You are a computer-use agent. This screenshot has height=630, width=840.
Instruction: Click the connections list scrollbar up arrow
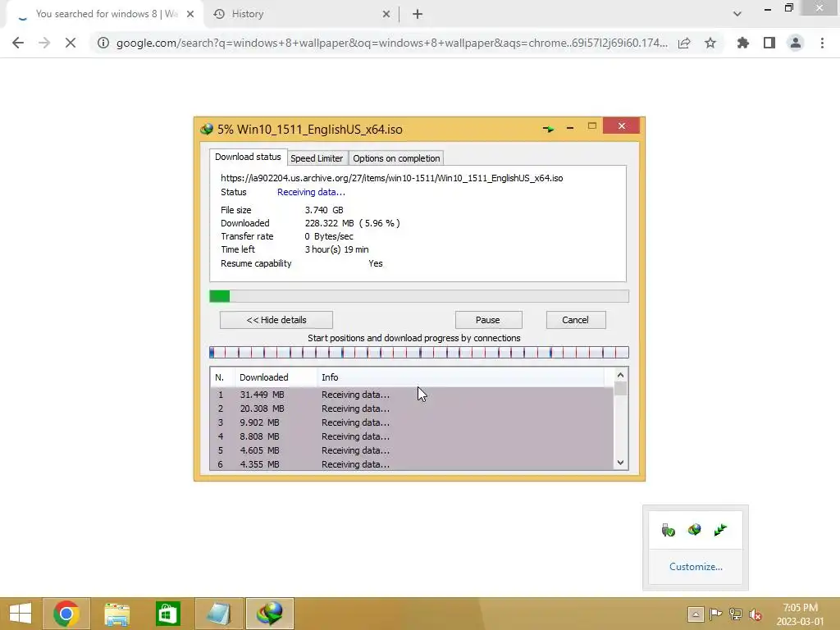tap(620, 375)
